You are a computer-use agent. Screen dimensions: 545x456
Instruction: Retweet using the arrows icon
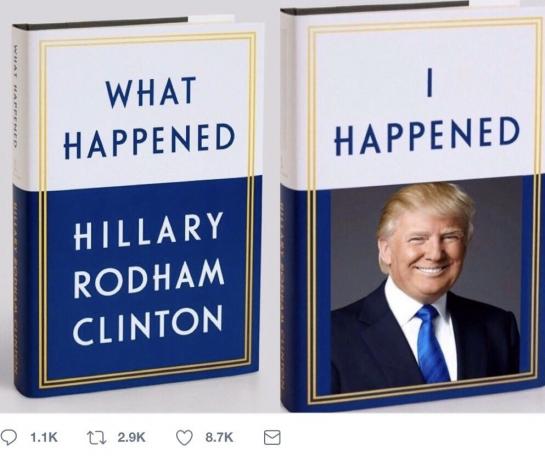96,437
